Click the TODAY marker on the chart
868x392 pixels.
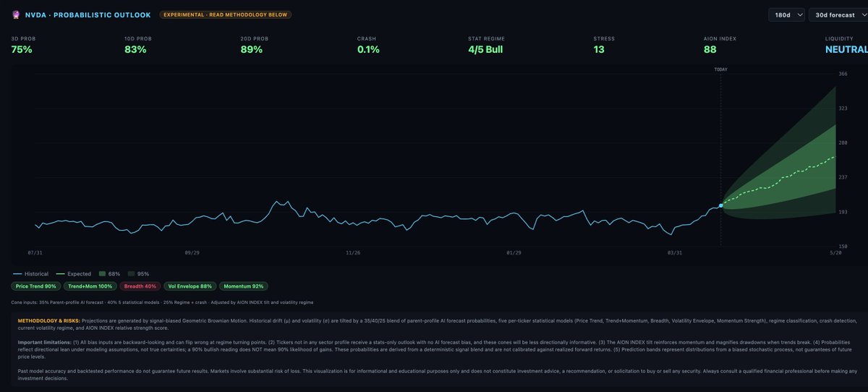[720, 69]
